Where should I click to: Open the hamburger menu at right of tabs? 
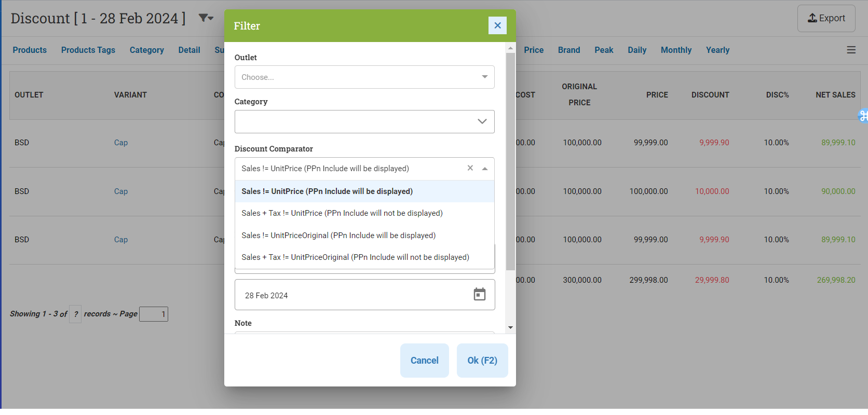(x=851, y=50)
